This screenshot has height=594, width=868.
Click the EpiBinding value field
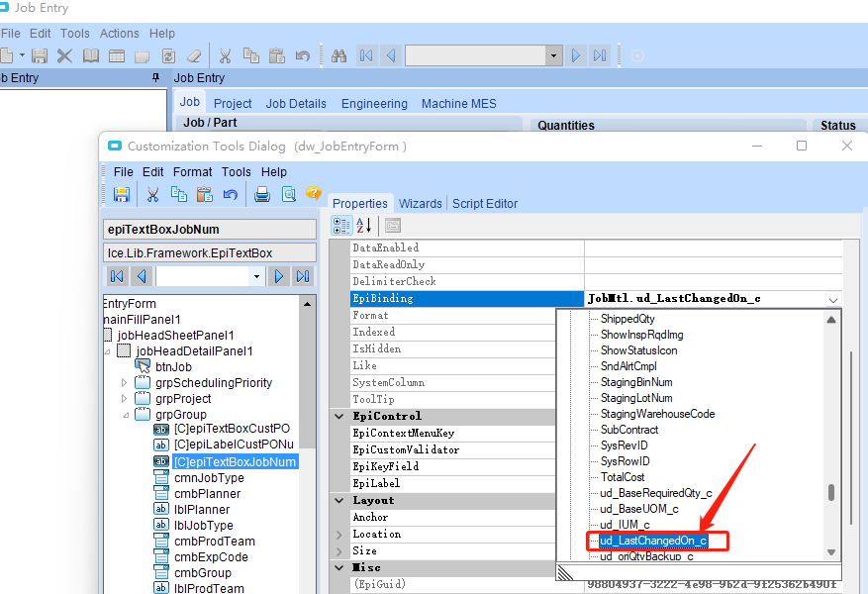coord(706,299)
